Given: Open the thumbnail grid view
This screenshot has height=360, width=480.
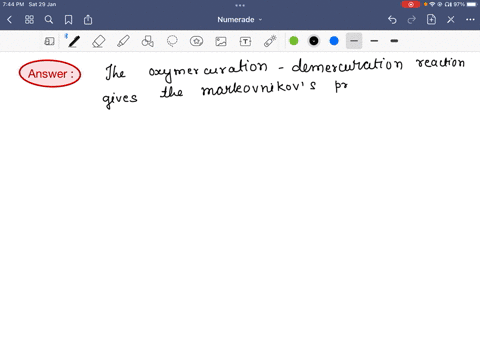Looking at the screenshot, I should coord(29,20).
